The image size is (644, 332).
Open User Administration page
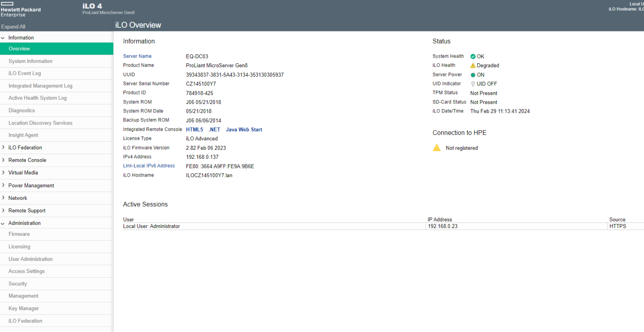tap(56, 259)
